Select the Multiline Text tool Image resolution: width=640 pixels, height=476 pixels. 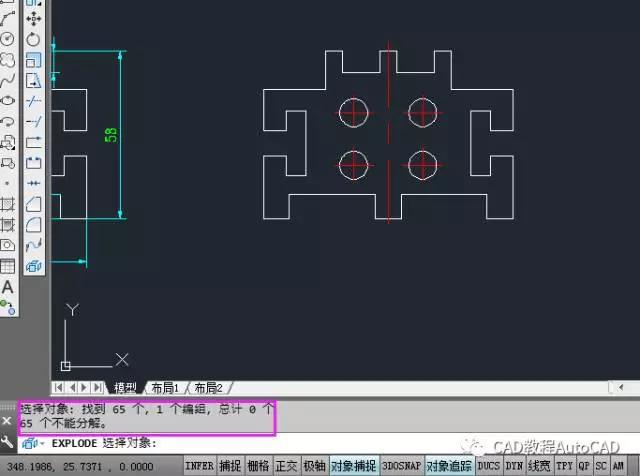7,287
